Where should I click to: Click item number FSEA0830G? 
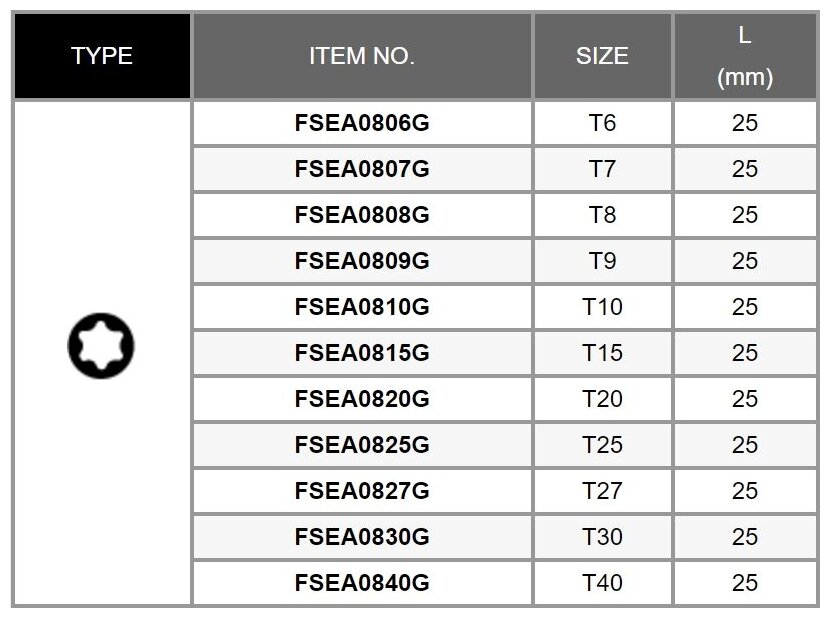click(x=362, y=537)
